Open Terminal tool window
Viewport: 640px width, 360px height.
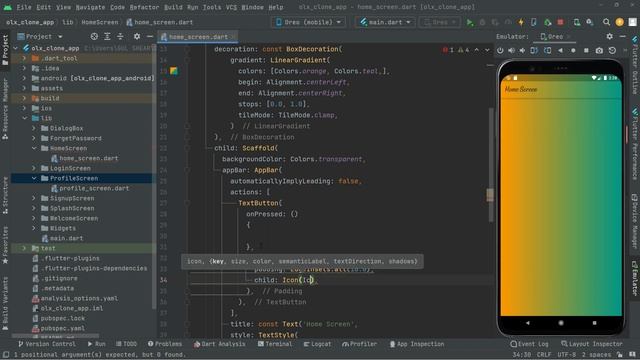[275, 344]
